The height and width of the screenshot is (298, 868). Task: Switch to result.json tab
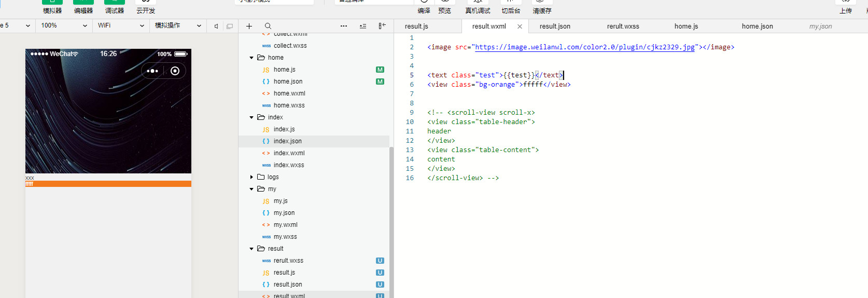[555, 26]
